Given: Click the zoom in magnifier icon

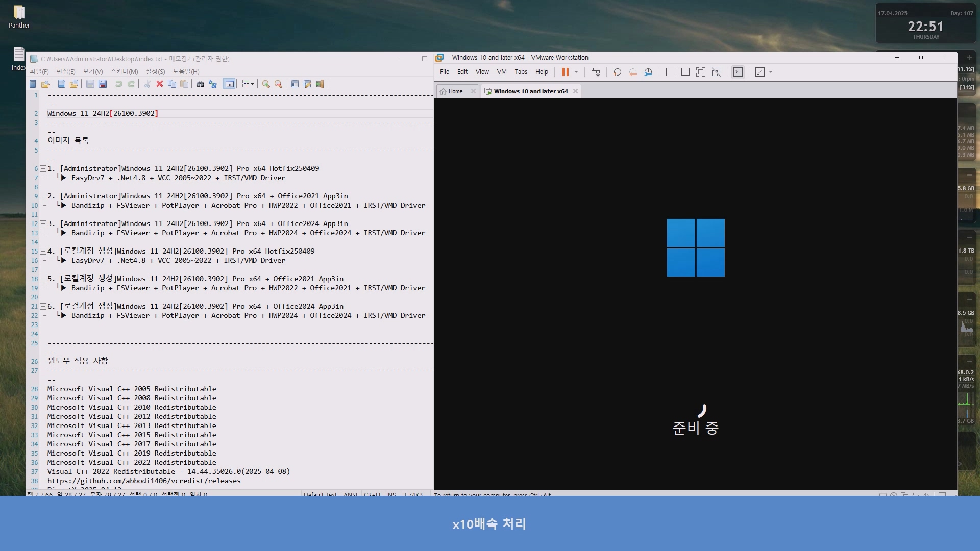Looking at the screenshot, I should tap(266, 84).
